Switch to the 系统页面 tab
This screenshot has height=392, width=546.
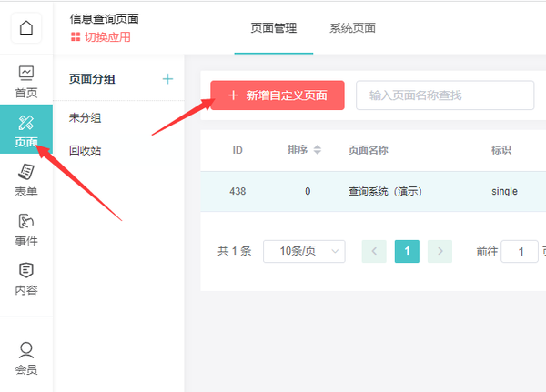pyautogui.click(x=352, y=28)
